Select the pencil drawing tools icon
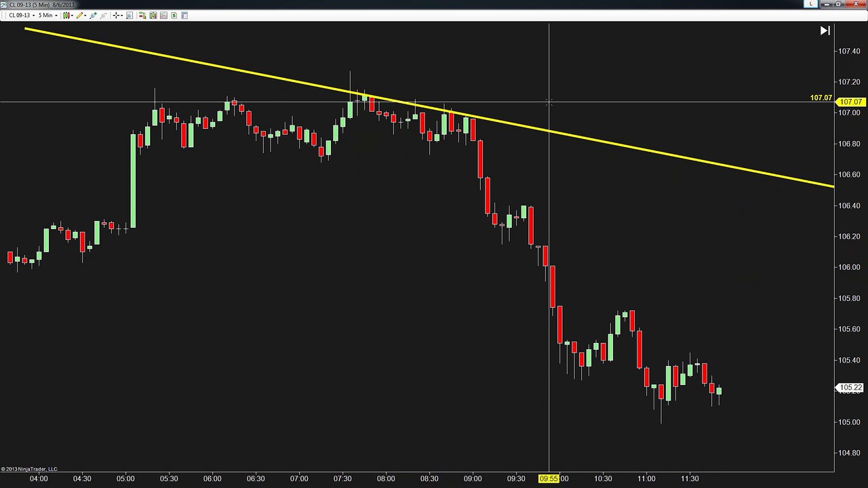Screen dimensions: 868x488 tap(79, 16)
